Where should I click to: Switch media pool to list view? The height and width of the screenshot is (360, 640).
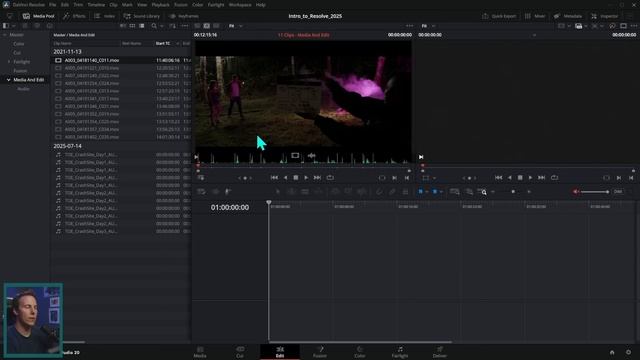pos(142,26)
